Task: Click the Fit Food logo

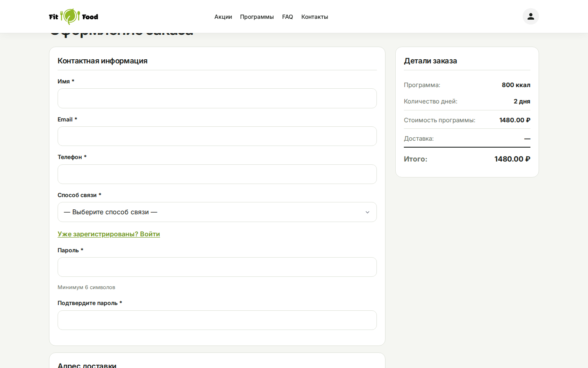Action: click(73, 16)
